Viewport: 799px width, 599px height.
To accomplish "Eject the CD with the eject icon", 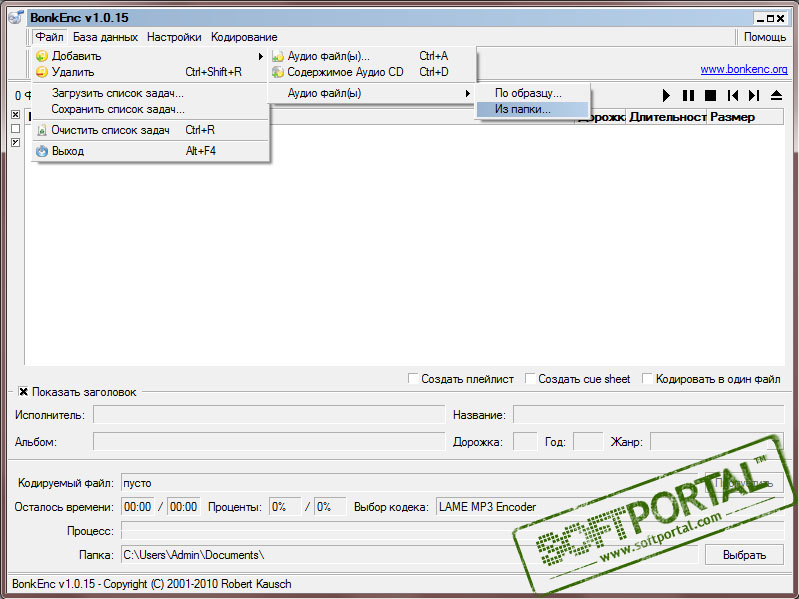I will 776,95.
